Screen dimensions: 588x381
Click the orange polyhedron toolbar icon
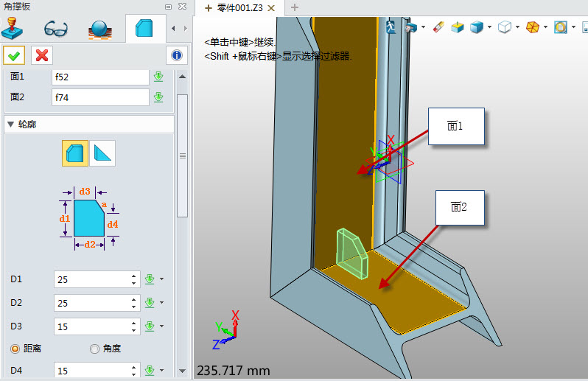pos(533,27)
